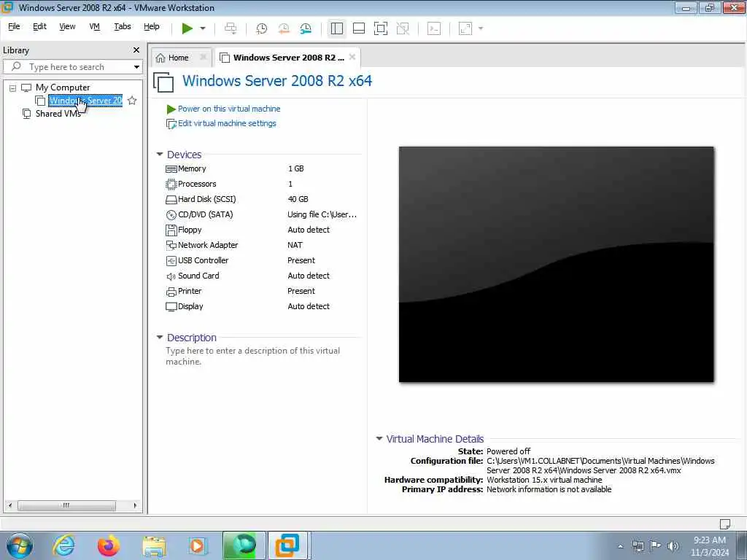Collapse the My Computer tree node
Image resolution: width=747 pixels, height=560 pixels.
pos(13,88)
